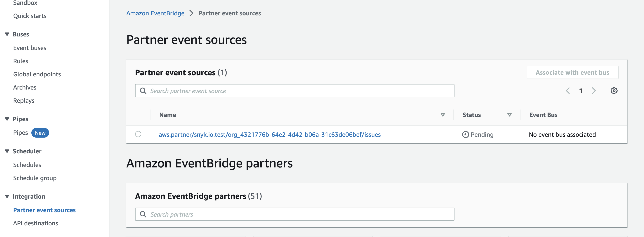Open the Status column sort dropdown
The width and height of the screenshot is (644, 237).
510,115
